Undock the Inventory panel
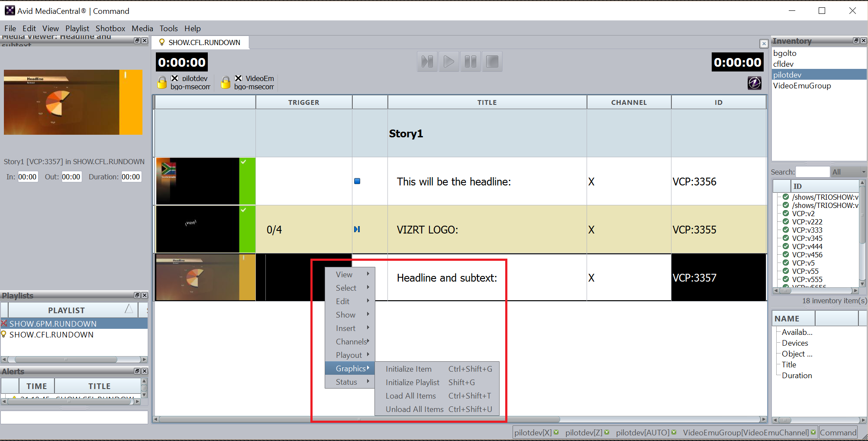Screen dimensions: 868x441 click(856, 41)
